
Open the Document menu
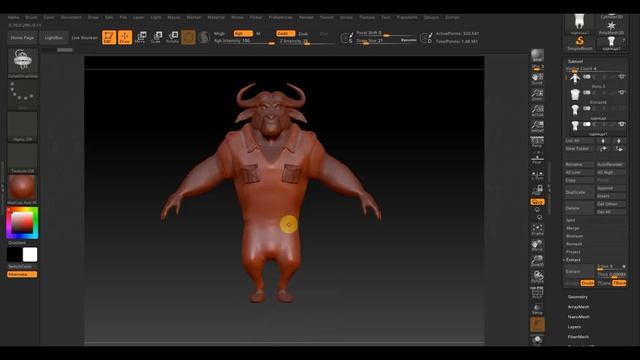71,18
